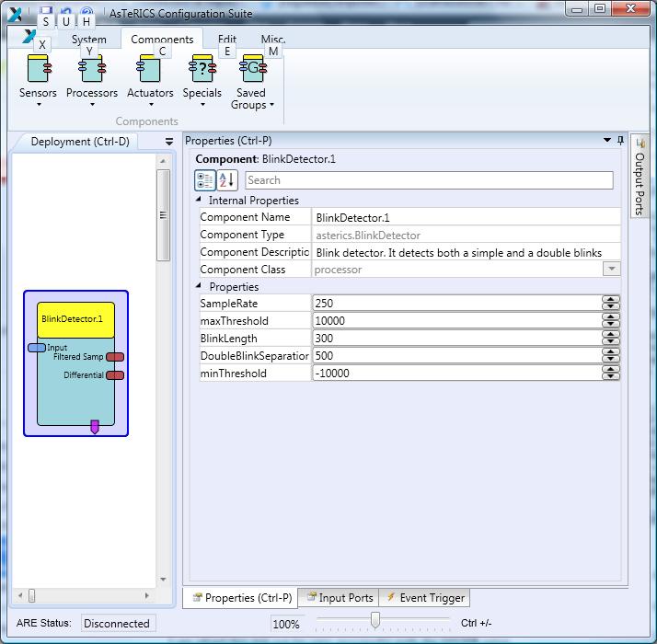Switch to the Properties (Ctrl-P) bottom tab
657x644 pixels.
[241, 597]
